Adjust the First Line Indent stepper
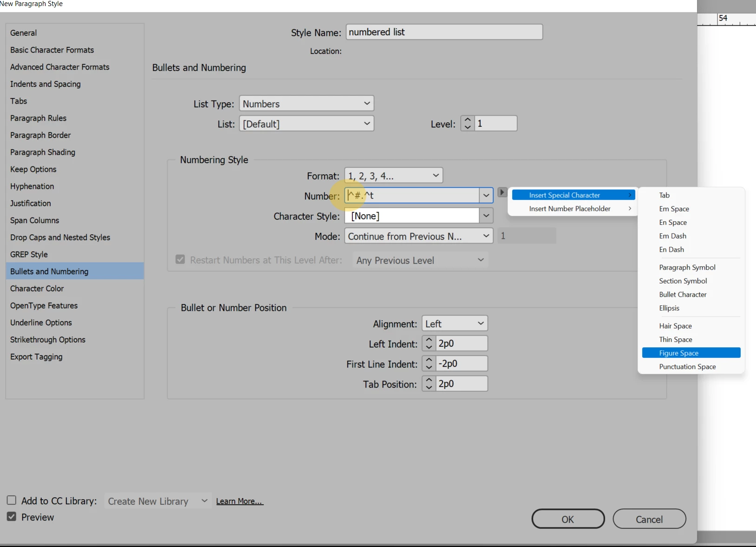Viewport: 756px width, 547px height. (429, 363)
